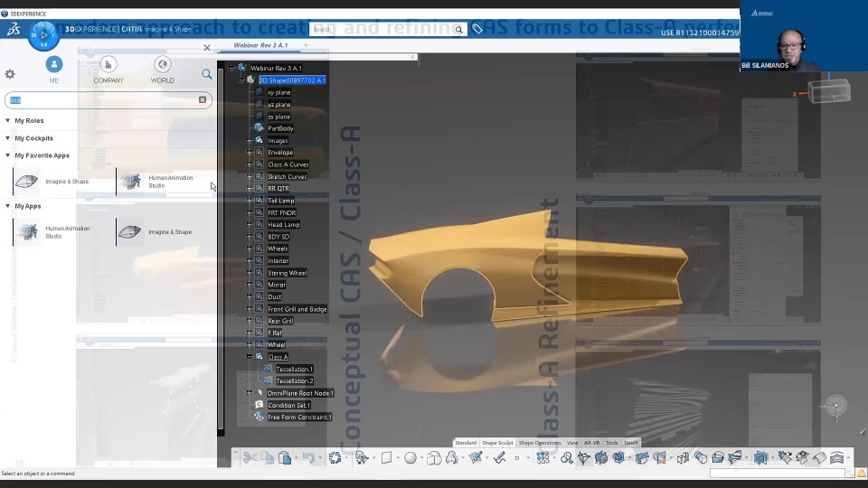Click the tag icon next to search bar
868x488 pixels.
pyautogui.click(x=477, y=29)
